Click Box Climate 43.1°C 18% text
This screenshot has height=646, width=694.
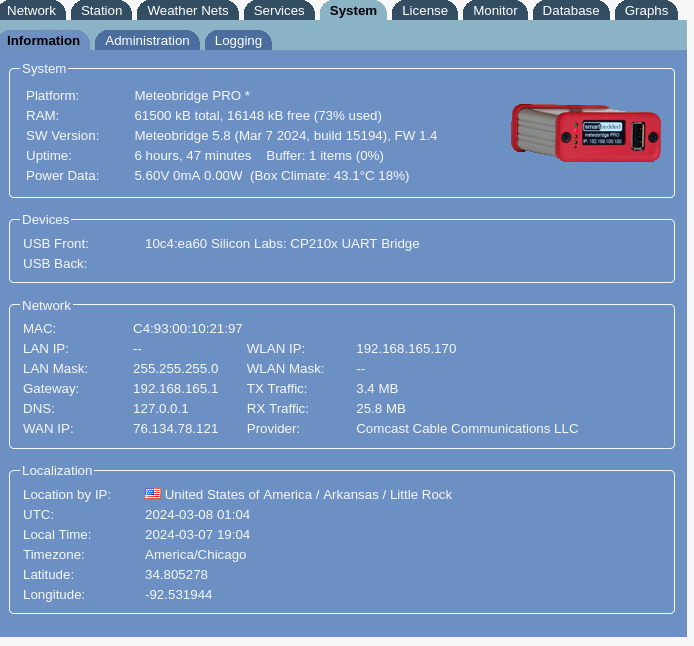(330, 176)
